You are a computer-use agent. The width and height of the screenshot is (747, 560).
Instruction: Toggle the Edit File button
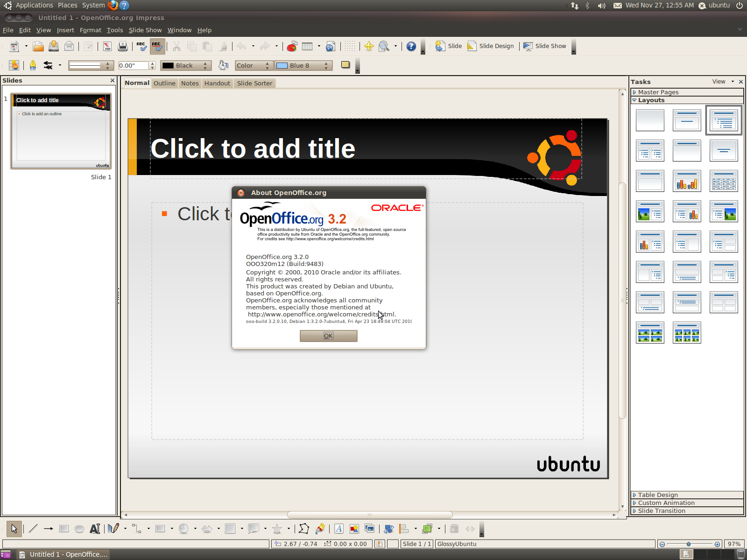point(88,46)
